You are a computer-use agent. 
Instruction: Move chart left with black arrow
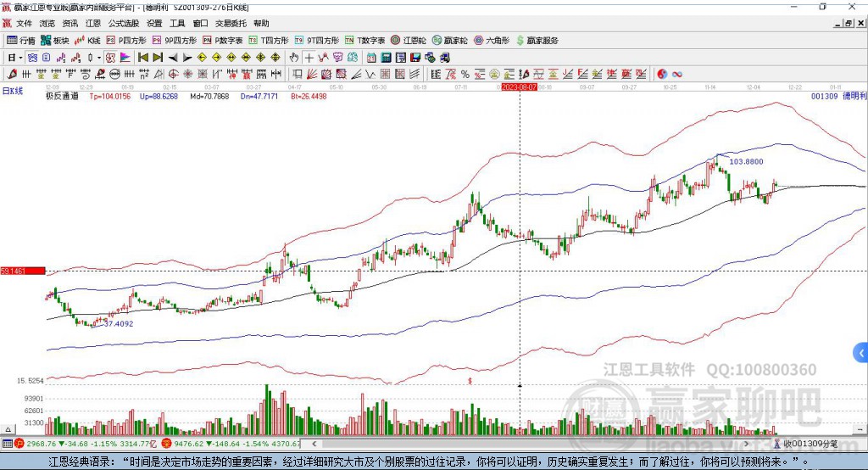173,58
